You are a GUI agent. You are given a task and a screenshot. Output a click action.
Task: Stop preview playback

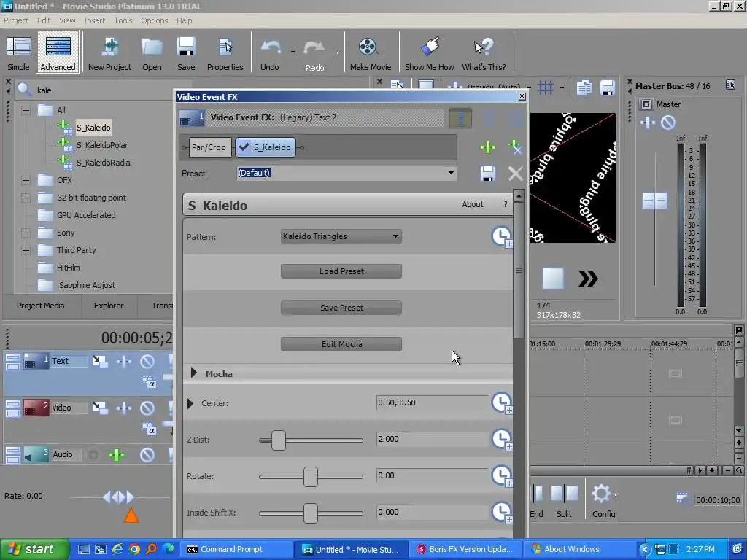(553, 279)
